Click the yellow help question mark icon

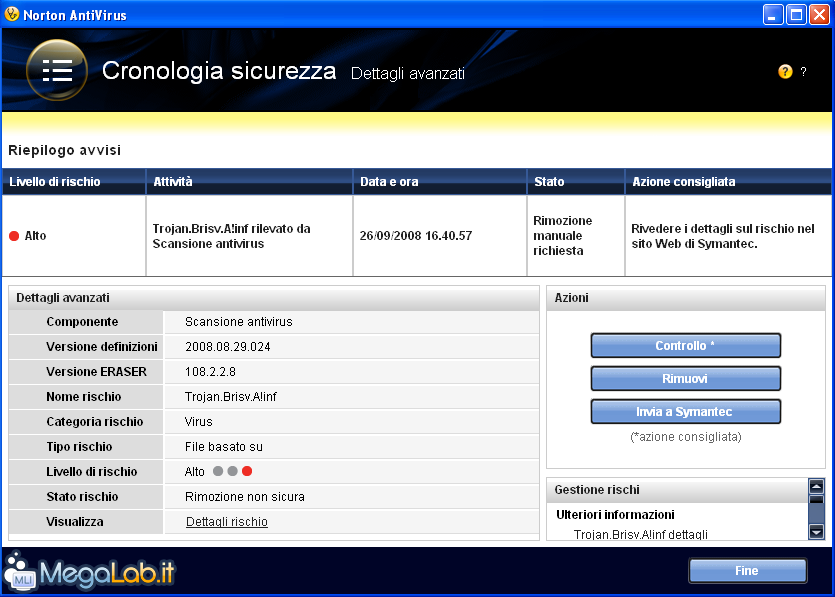[785, 71]
